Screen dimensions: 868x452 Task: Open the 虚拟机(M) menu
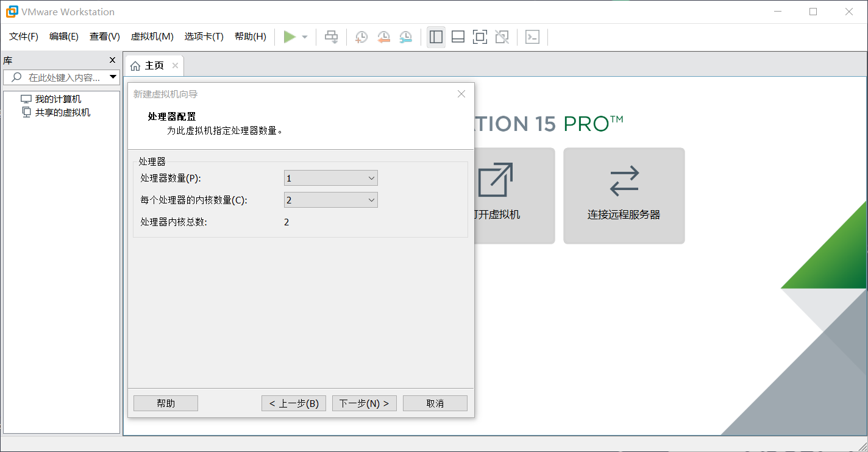(152, 37)
